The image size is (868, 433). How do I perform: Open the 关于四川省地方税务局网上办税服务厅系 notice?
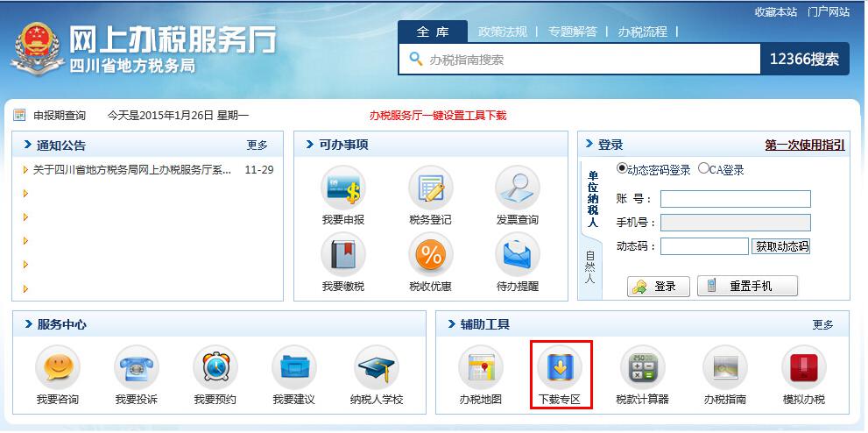pos(132,169)
